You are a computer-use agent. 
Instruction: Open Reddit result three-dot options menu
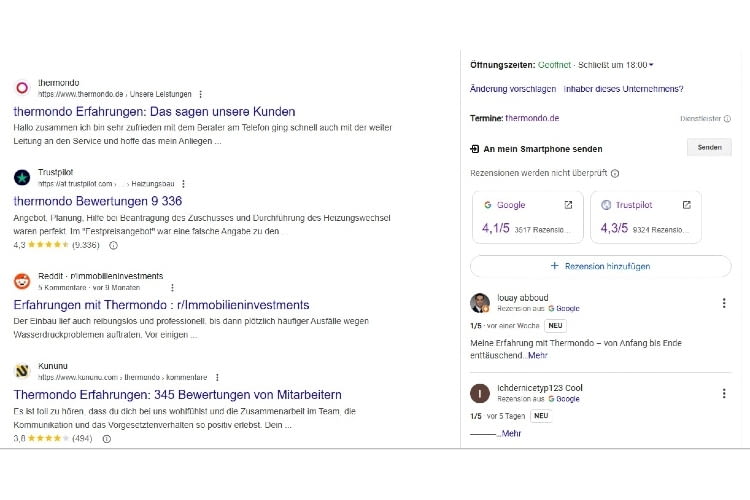click(x=172, y=288)
